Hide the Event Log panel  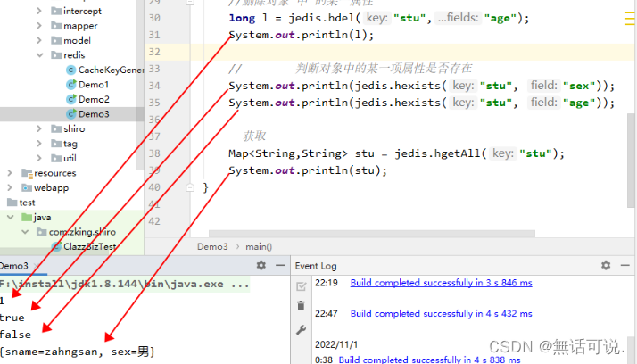click(625, 265)
